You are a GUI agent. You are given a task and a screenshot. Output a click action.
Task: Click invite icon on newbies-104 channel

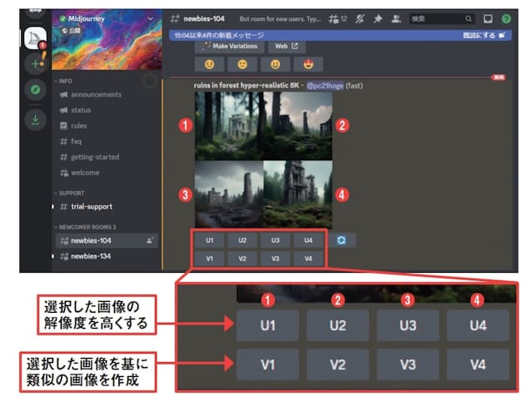tap(149, 240)
